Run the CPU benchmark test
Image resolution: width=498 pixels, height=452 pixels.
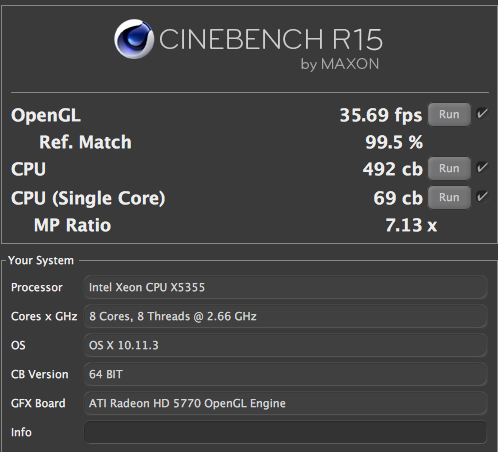(449, 168)
